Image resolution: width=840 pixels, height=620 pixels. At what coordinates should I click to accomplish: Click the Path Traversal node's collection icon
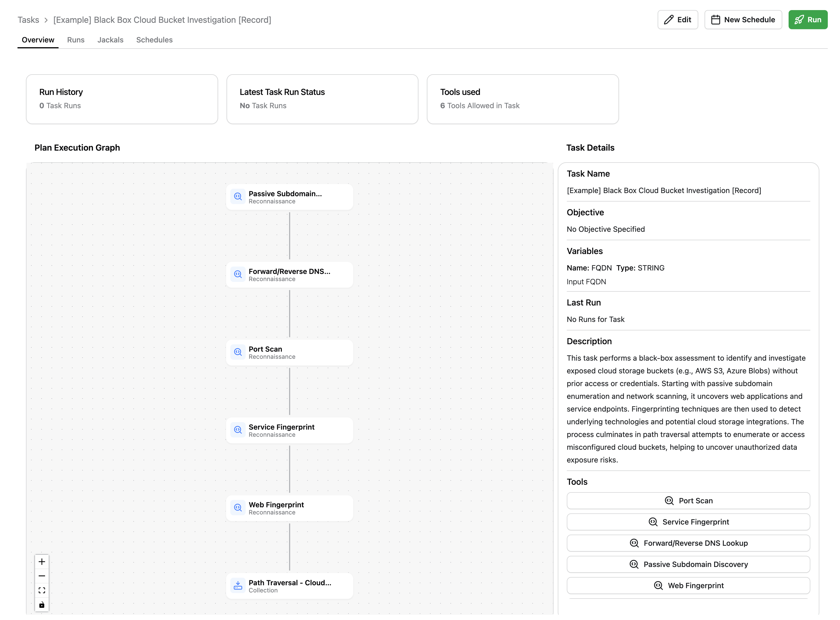coord(238,586)
